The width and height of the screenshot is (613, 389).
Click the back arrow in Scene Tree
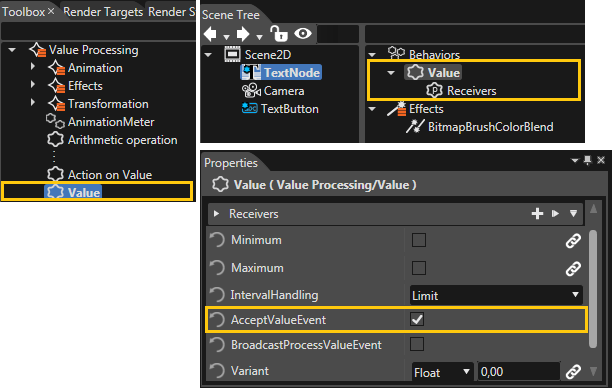click(210, 34)
